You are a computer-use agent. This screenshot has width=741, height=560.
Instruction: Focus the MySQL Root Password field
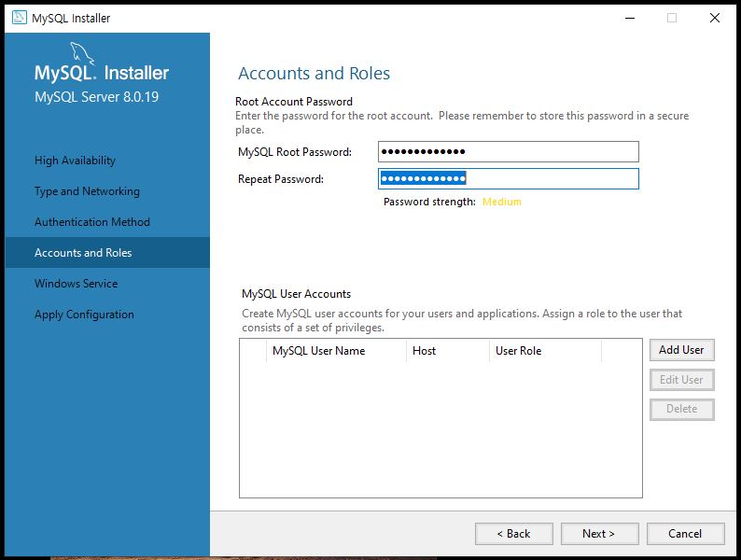pos(509,152)
